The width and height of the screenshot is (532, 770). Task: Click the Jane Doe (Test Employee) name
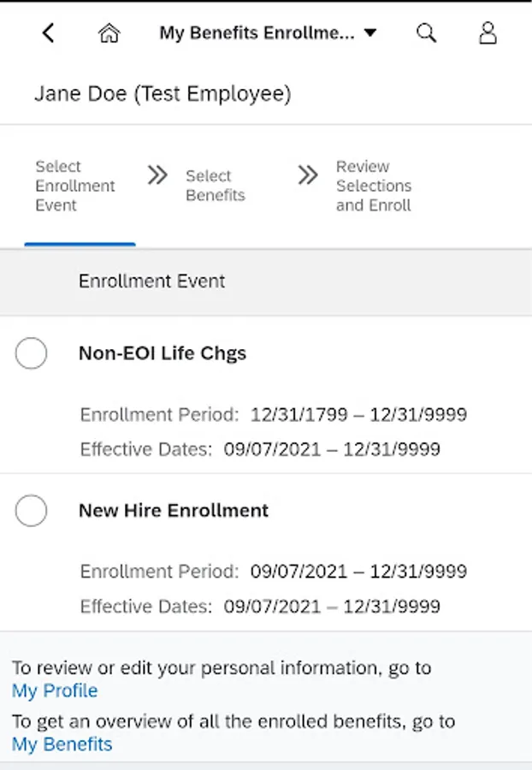(163, 93)
